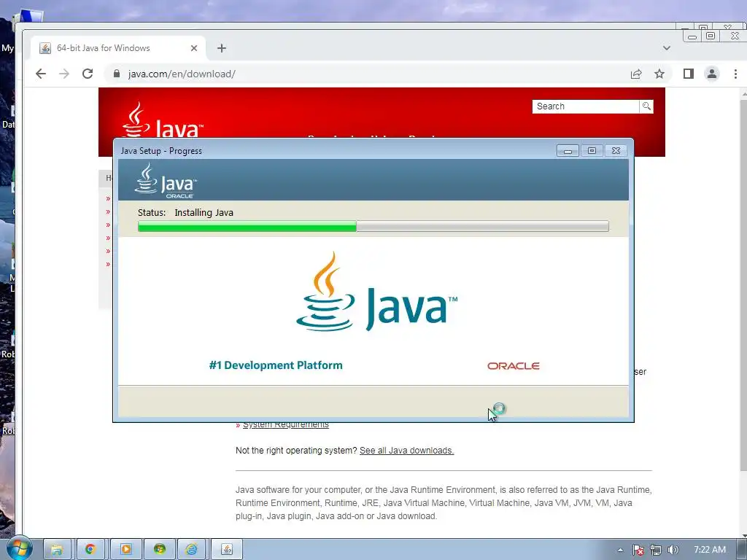The height and width of the screenshot is (560, 747).
Task: Click the Search field on the Java website
Action: point(586,106)
